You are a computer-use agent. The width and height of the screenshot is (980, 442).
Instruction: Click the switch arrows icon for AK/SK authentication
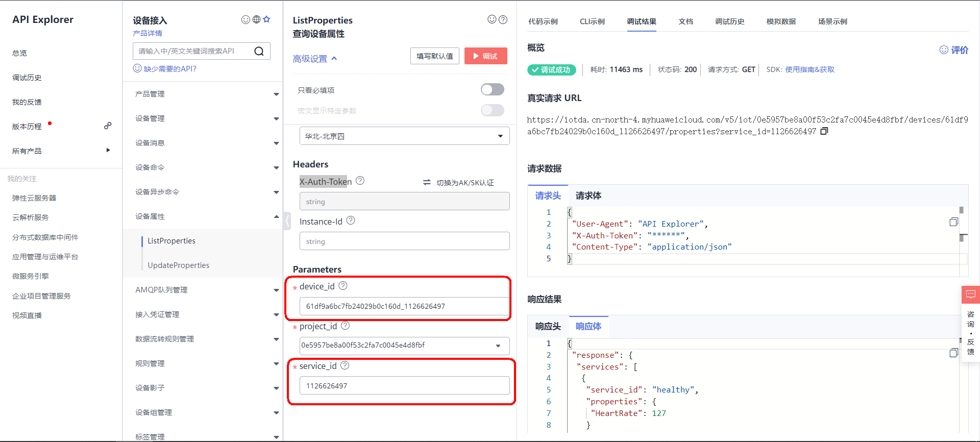(427, 182)
